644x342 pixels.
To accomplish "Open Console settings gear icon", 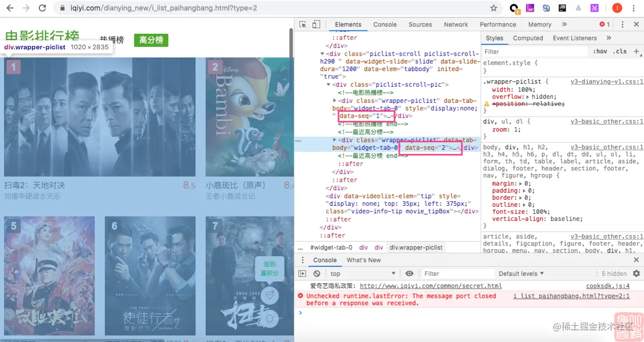I will (636, 273).
